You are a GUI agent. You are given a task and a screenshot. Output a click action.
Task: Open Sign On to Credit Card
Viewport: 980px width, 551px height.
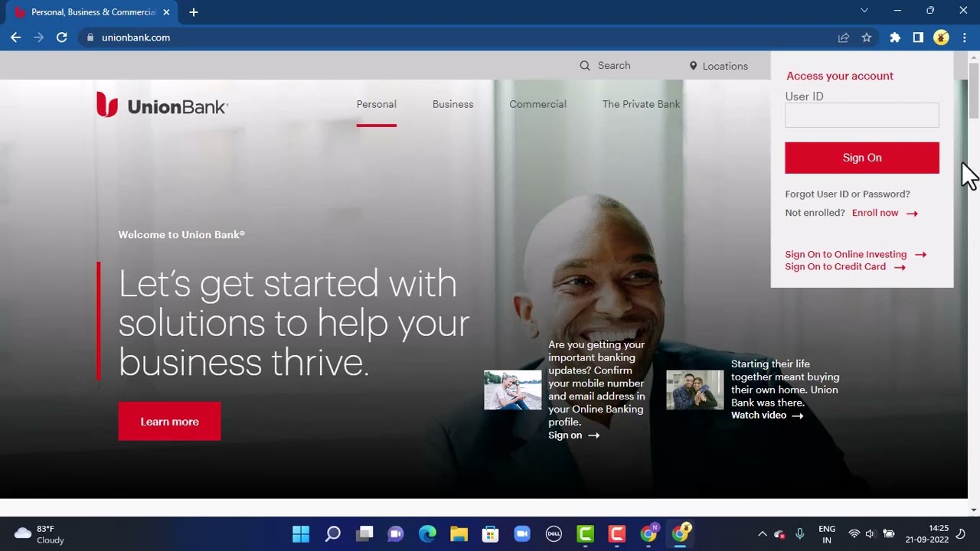point(845,267)
